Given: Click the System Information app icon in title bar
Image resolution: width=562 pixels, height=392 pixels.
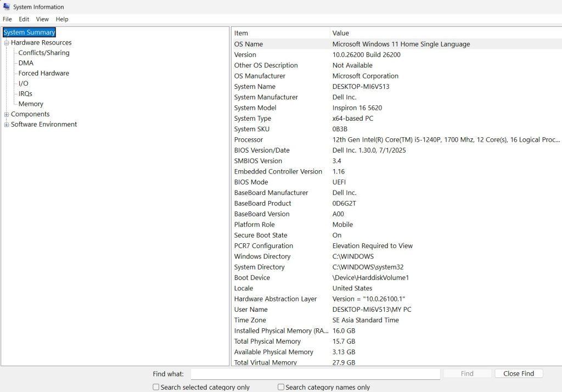Looking at the screenshot, I should pyautogui.click(x=7, y=7).
